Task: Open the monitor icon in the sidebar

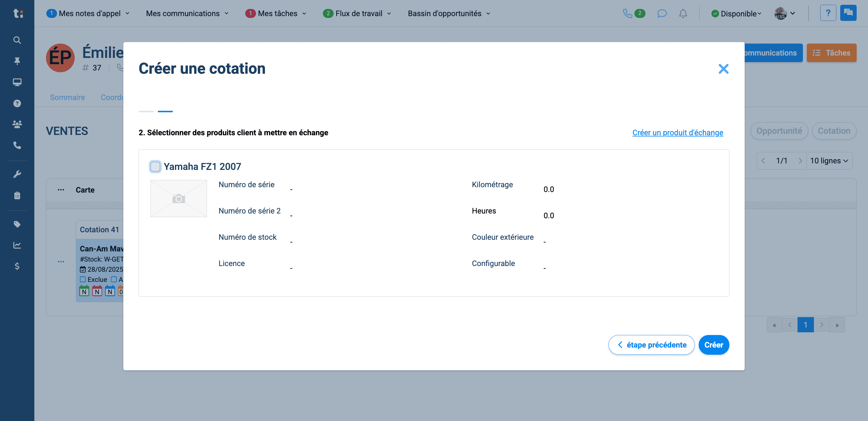Action: [x=17, y=82]
